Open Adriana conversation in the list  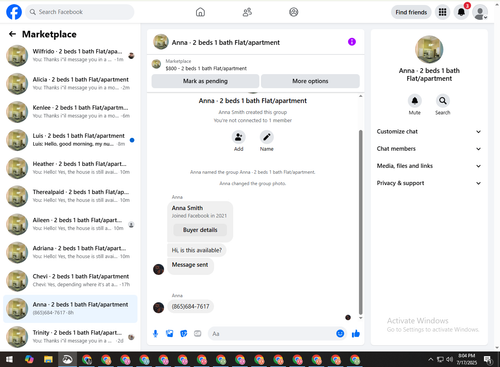pos(70,252)
